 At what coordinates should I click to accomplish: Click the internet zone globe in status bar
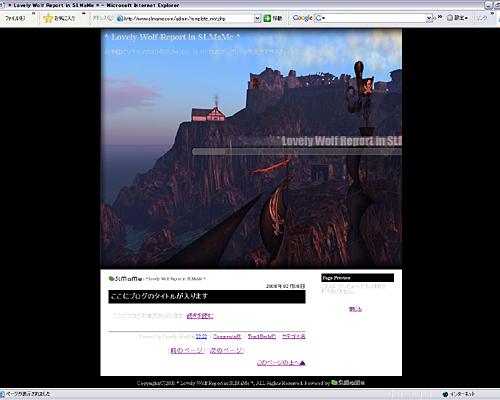click(x=445, y=394)
